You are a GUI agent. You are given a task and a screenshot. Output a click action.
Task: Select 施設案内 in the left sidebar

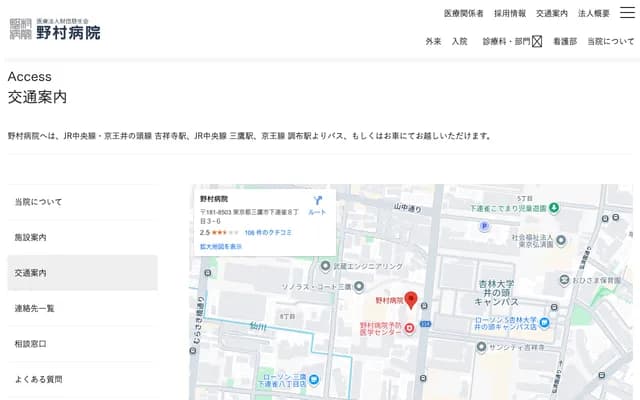(x=30, y=237)
